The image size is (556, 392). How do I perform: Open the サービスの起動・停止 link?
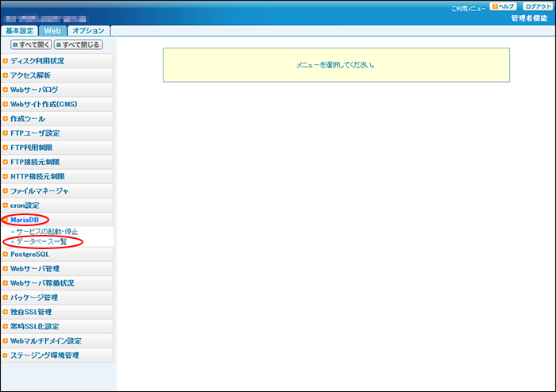[x=47, y=231]
